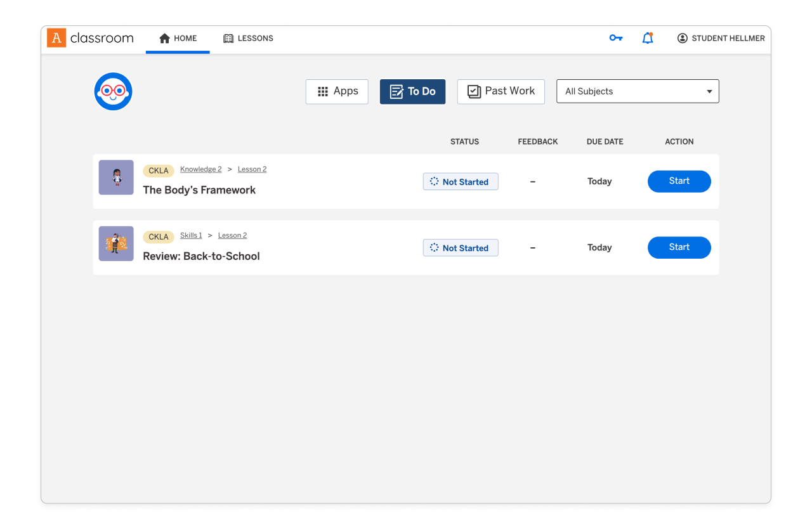Select the To Do button
Screen dimensions: 812x530
412,91
